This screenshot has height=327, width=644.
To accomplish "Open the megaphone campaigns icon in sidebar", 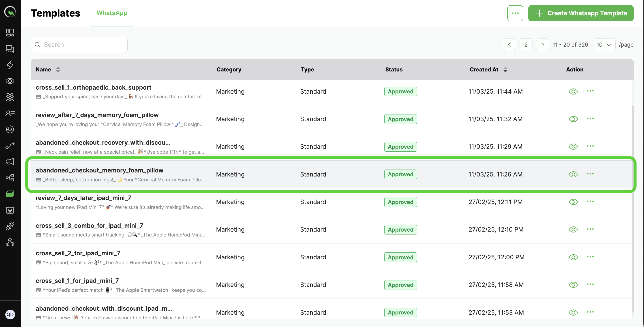I will coord(10,162).
